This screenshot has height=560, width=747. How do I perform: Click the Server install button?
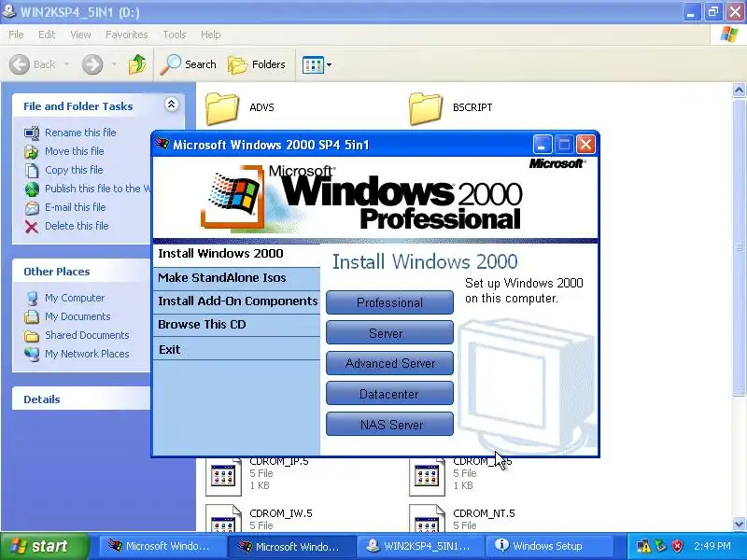pyautogui.click(x=389, y=333)
